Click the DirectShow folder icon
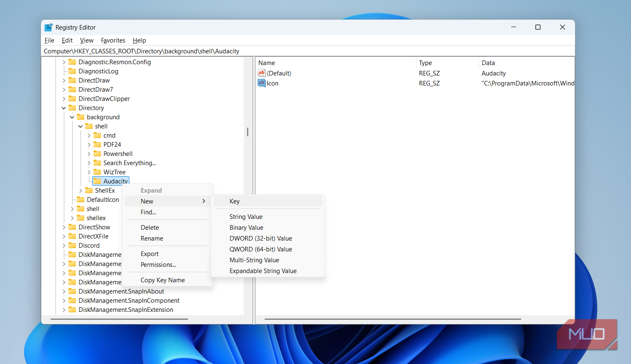631x364 pixels. pyautogui.click(x=72, y=227)
